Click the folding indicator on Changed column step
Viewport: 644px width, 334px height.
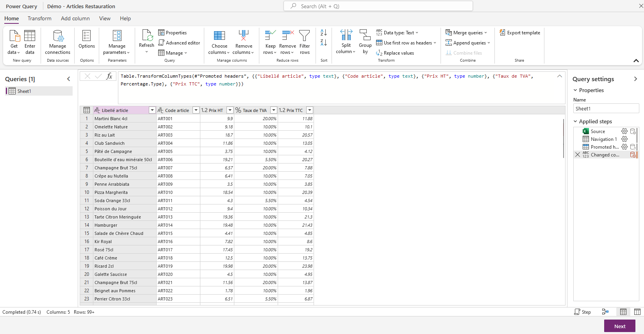click(633, 155)
